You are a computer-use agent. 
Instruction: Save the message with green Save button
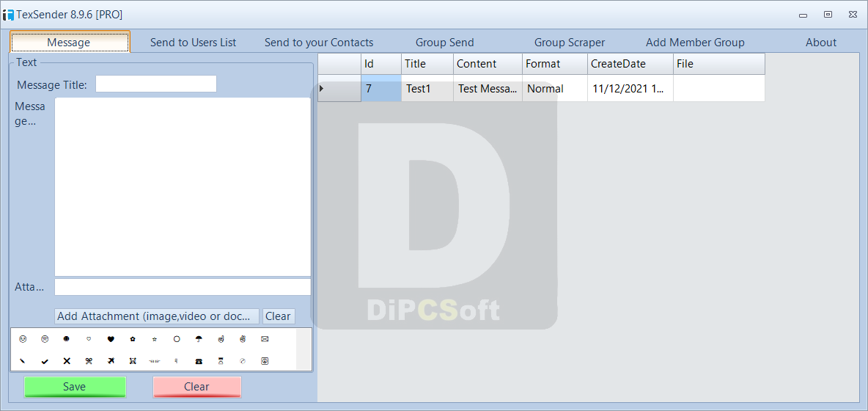click(x=75, y=387)
